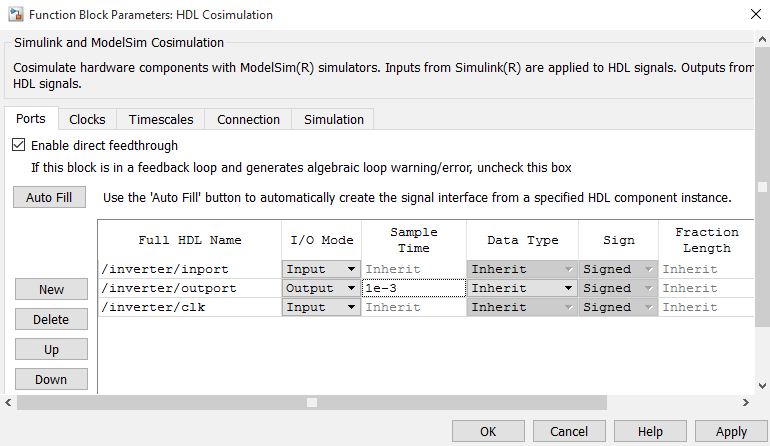The height and width of the screenshot is (446, 770).
Task: Click the dialog title bar Simulink icon
Action: click(x=15, y=14)
